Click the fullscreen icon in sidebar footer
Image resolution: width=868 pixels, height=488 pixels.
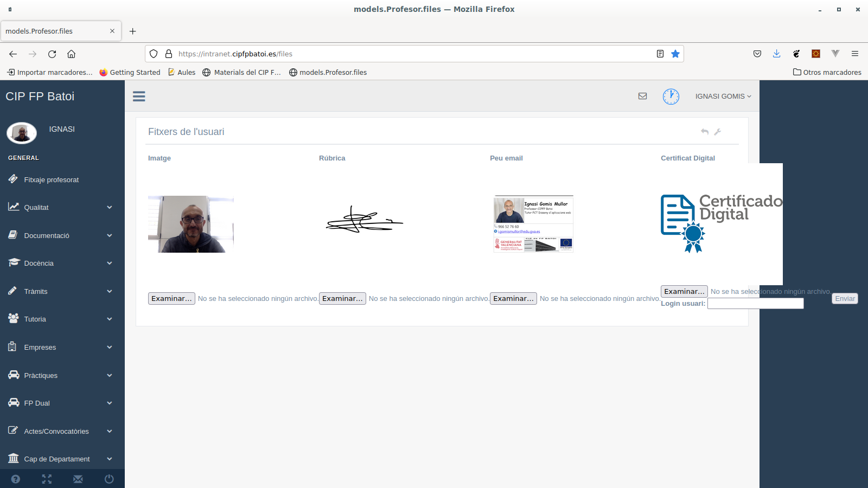click(x=47, y=479)
